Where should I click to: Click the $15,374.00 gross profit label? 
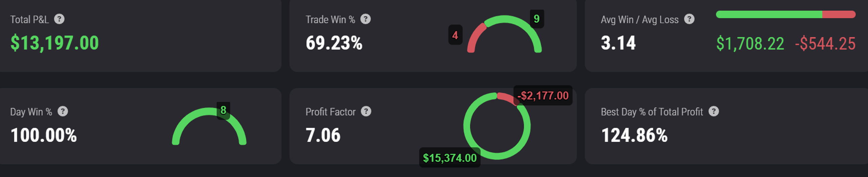450,158
